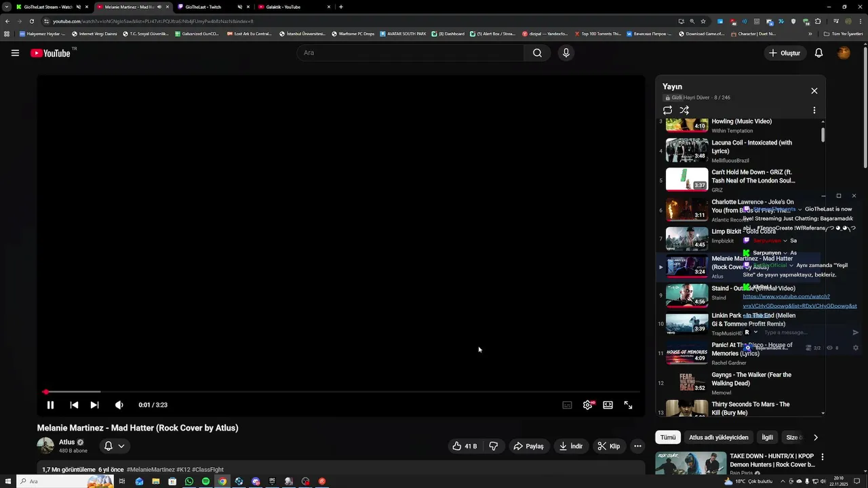This screenshot has width=868, height=488.
Task: Open more actions next to Klip
Action: point(637,446)
